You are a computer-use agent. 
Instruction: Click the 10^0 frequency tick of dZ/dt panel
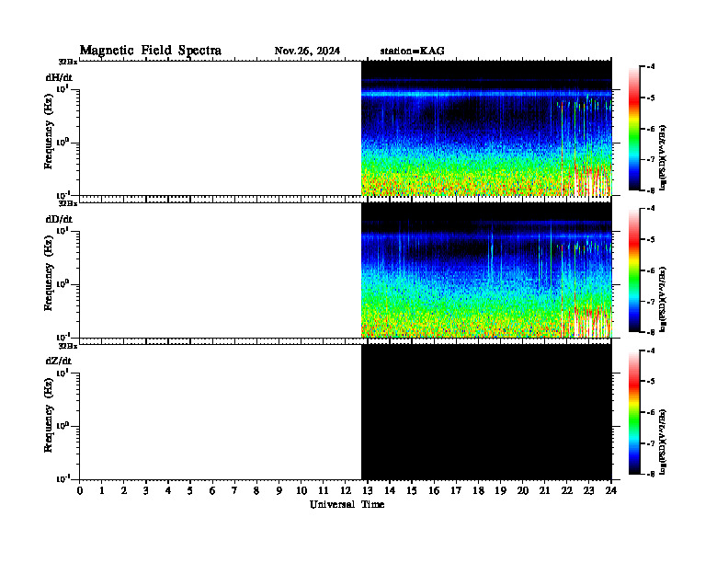(63, 425)
